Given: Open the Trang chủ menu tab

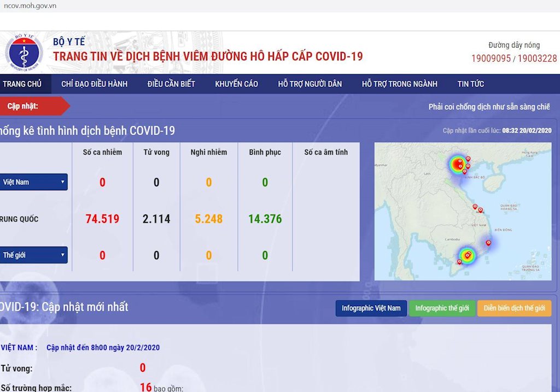Looking at the screenshot, I should coord(22,84).
